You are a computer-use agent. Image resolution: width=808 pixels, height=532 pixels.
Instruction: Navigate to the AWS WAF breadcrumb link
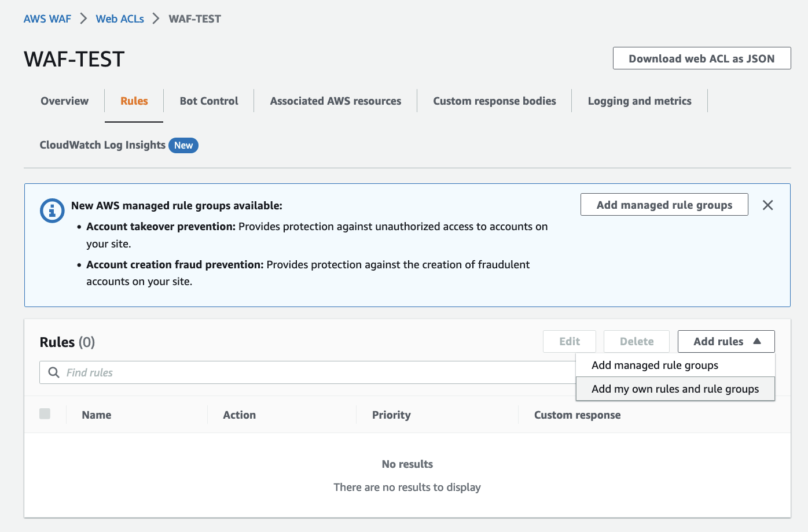[47, 19]
